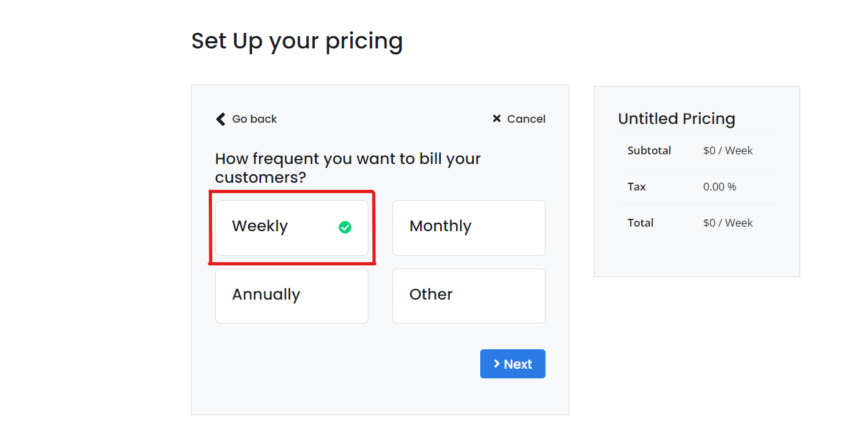The image size is (868, 441).
Task: Select the Annually billing frequency card
Action: tap(291, 296)
